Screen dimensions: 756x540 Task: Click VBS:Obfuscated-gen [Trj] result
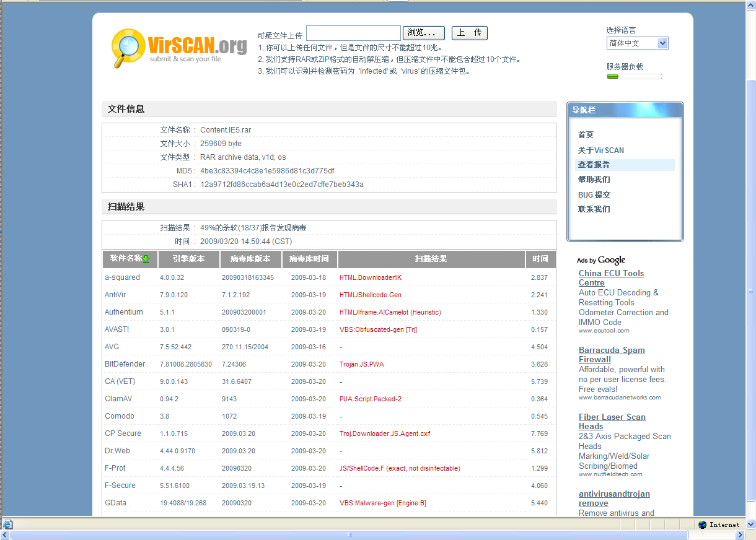point(378,329)
